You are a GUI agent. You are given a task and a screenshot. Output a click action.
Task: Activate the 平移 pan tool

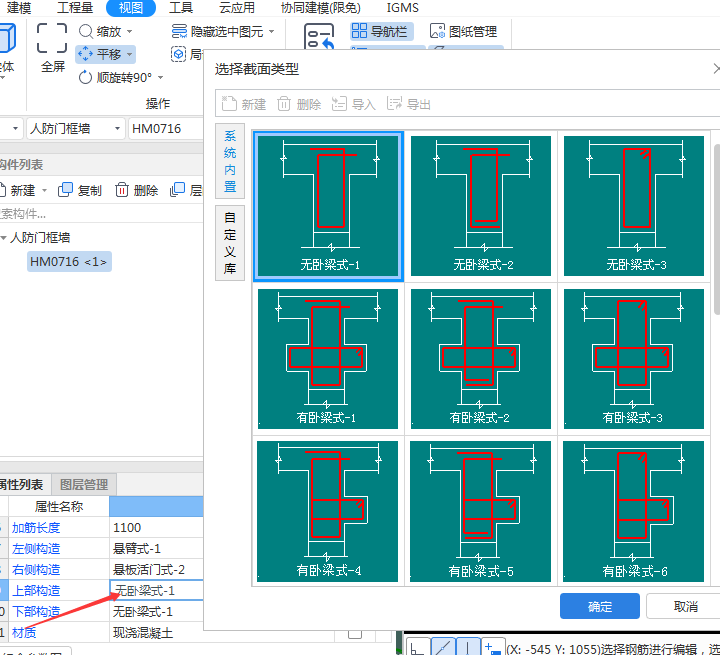tap(100, 54)
